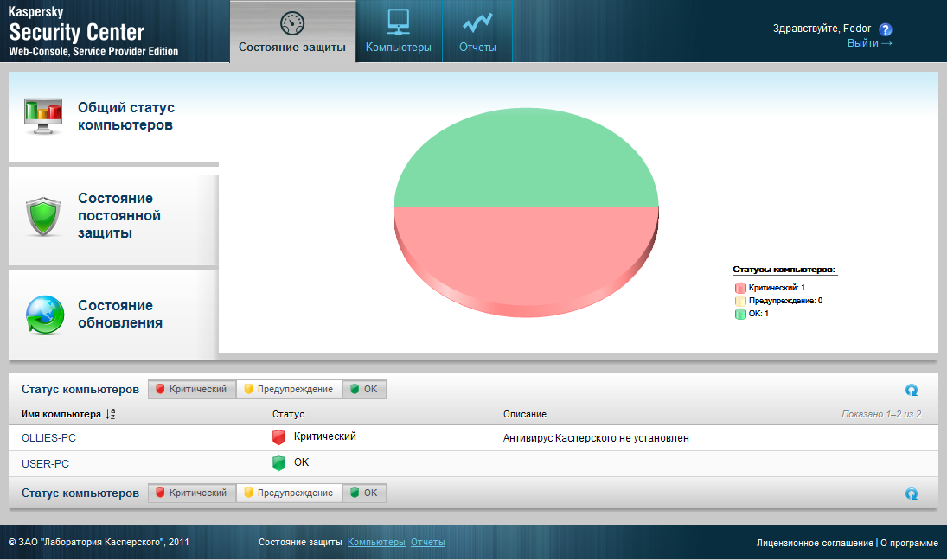Click the Антивирус Касперского не установлен description
Screen dimensions: 947x560
coord(596,438)
